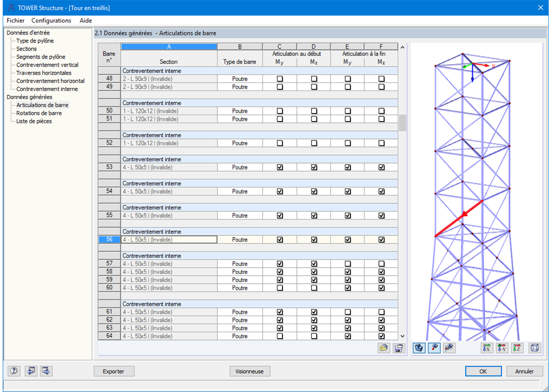Go to next dialog window arrow icon
Image resolution: width=552 pixels, height=392 pixels.
click(46, 371)
